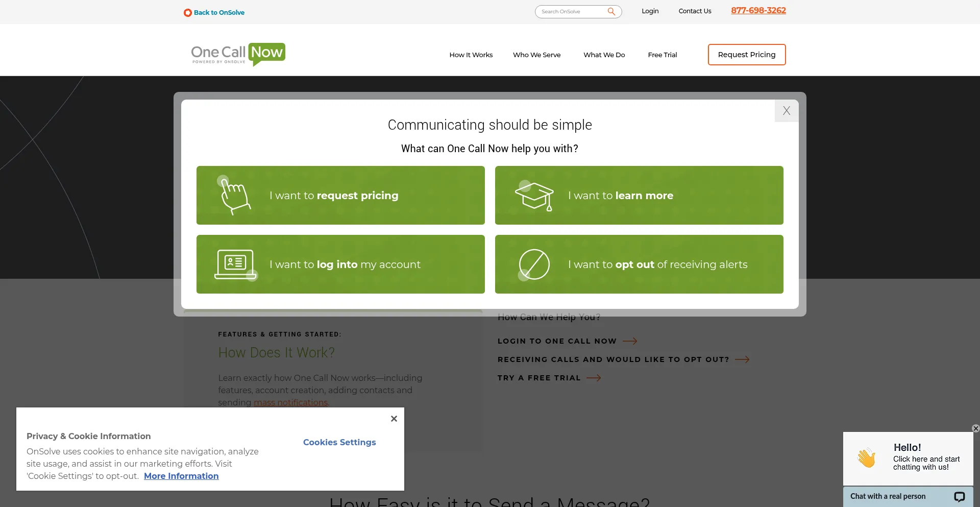Go to the Free Trial page

(x=662, y=55)
